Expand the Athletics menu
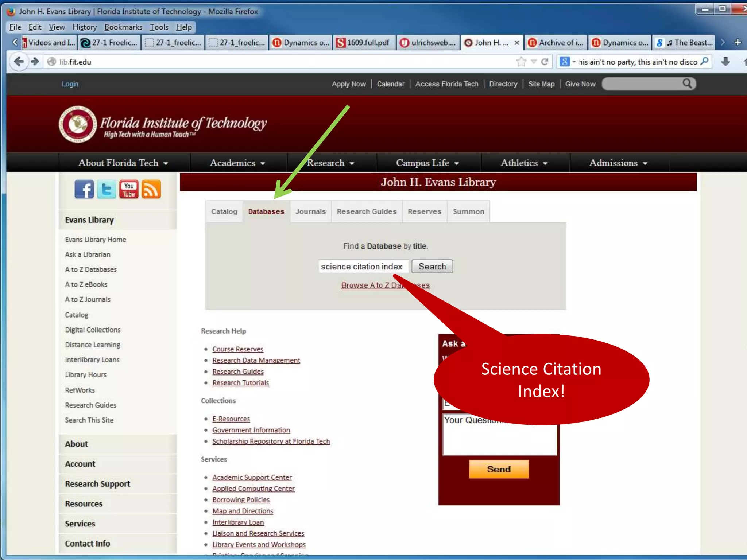Image resolution: width=747 pixels, height=560 pixels. (524, 163)
